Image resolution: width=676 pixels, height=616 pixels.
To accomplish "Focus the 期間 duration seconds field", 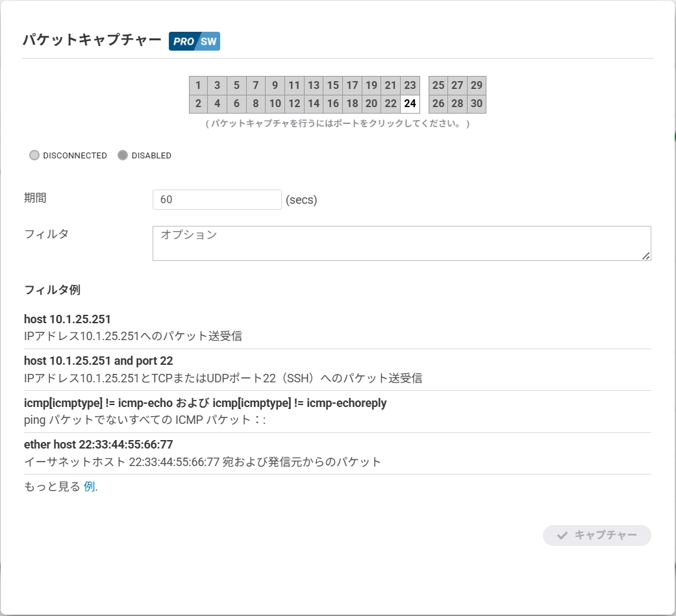I will (x=216, y=200).
